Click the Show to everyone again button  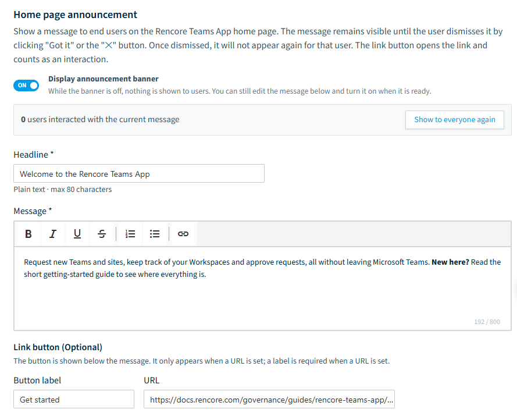point(454,120)
